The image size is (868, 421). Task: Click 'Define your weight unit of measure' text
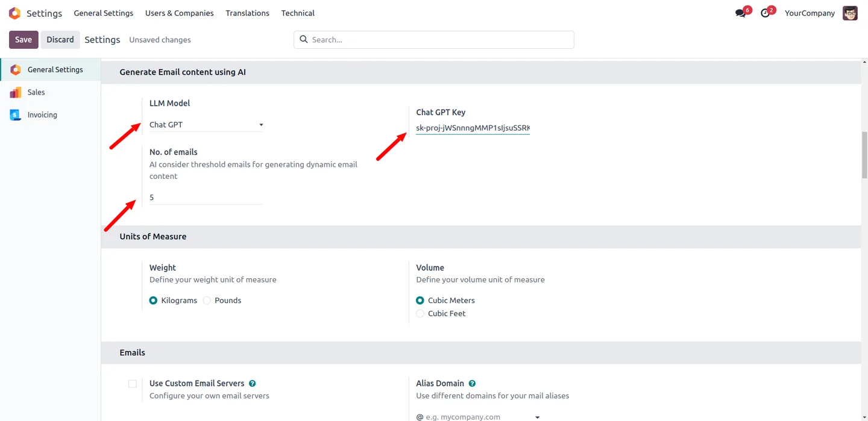[213, 280]
